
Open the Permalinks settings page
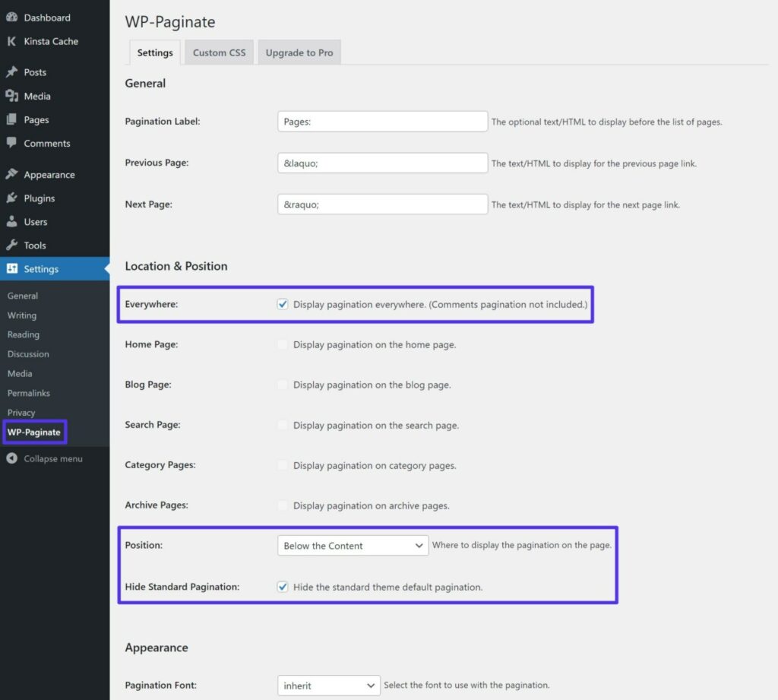[28, 393]
